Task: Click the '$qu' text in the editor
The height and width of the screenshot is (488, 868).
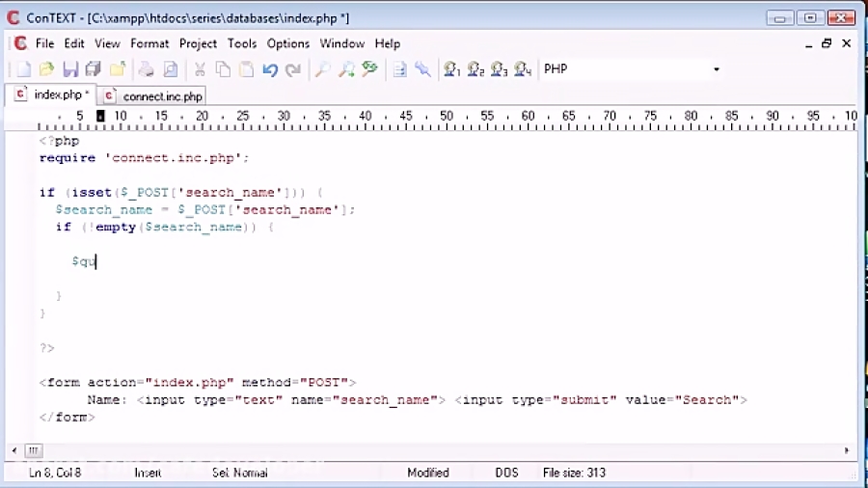Action: (x=84, y=261)
